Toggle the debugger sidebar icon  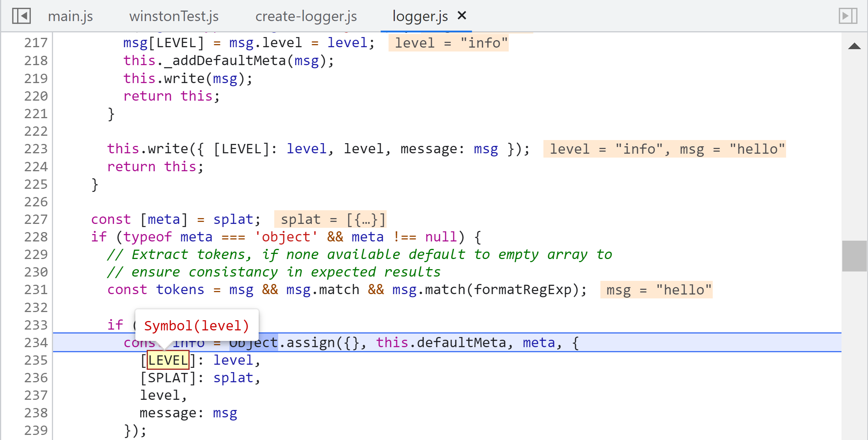(848, 16)
